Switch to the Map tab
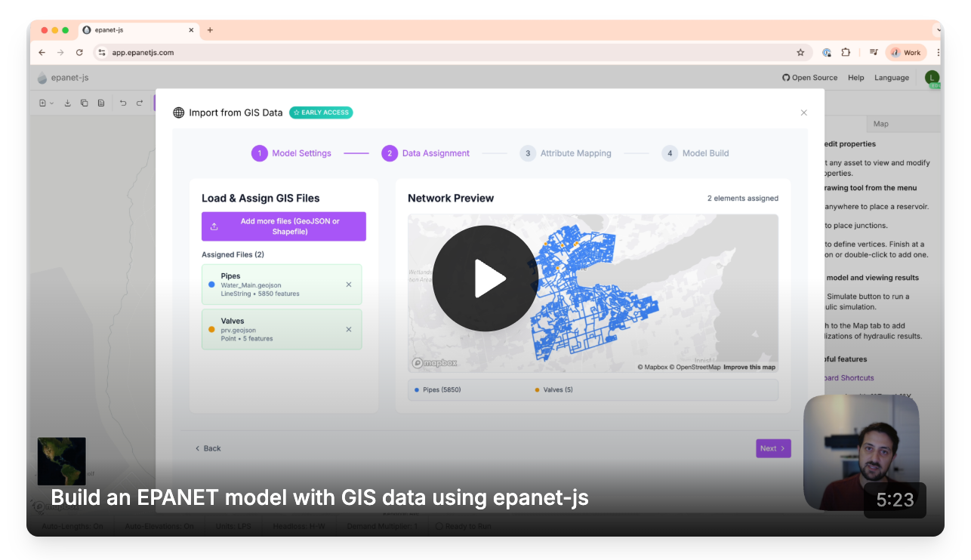 click(x=881, y=124)
